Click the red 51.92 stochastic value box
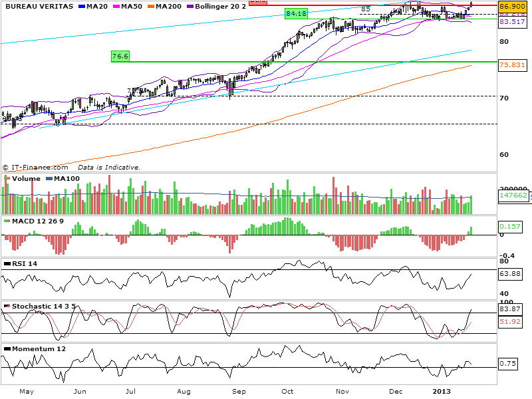 510,322
